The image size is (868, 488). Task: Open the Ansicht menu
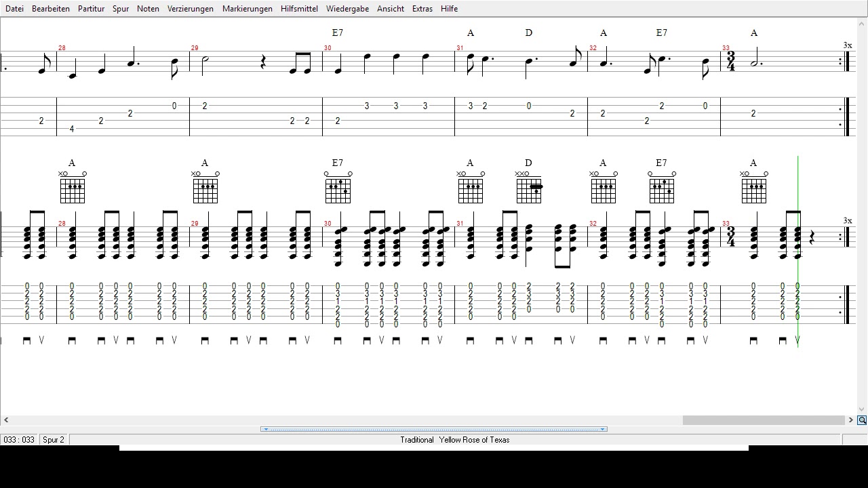pos(391,9)
